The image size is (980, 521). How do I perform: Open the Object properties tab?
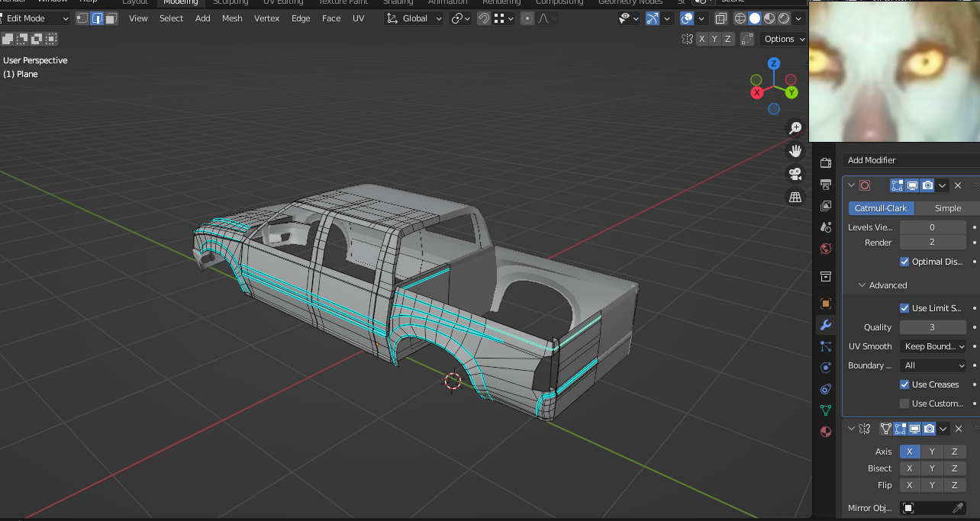(825, 304)
